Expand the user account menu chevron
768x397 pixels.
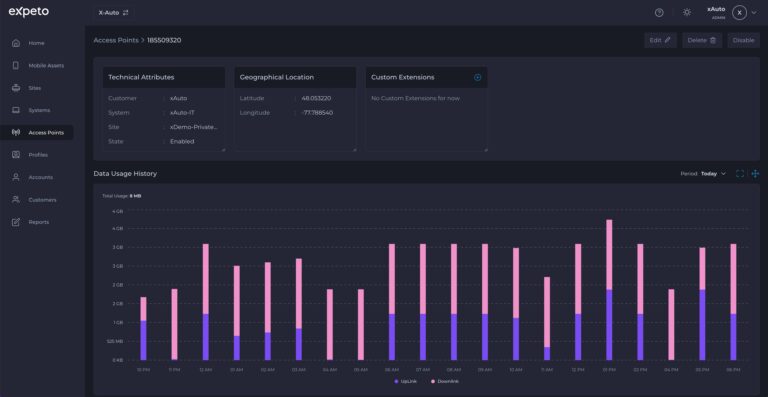coord(754,13)
